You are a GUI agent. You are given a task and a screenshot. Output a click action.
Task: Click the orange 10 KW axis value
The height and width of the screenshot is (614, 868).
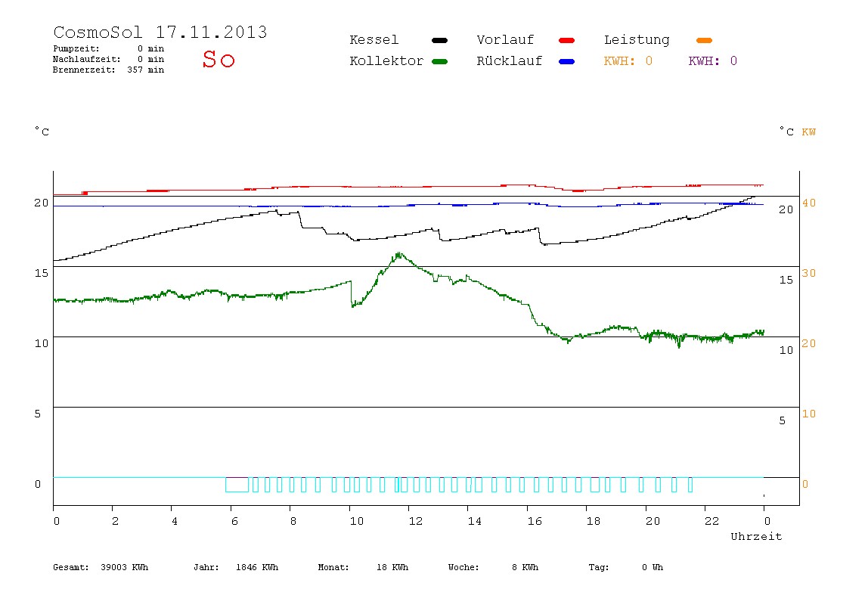click(809, 414)
